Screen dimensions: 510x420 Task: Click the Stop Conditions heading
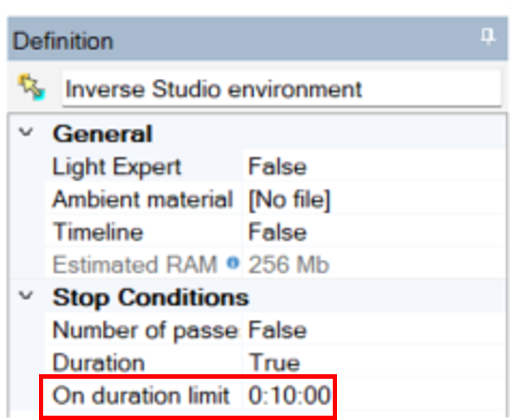pos(150,297)
